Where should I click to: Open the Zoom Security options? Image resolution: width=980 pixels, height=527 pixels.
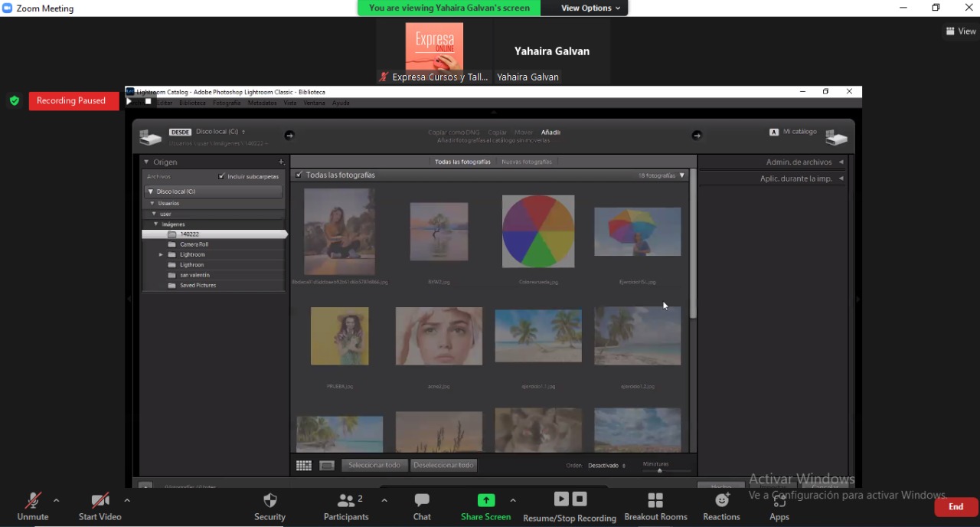(269, 506)
